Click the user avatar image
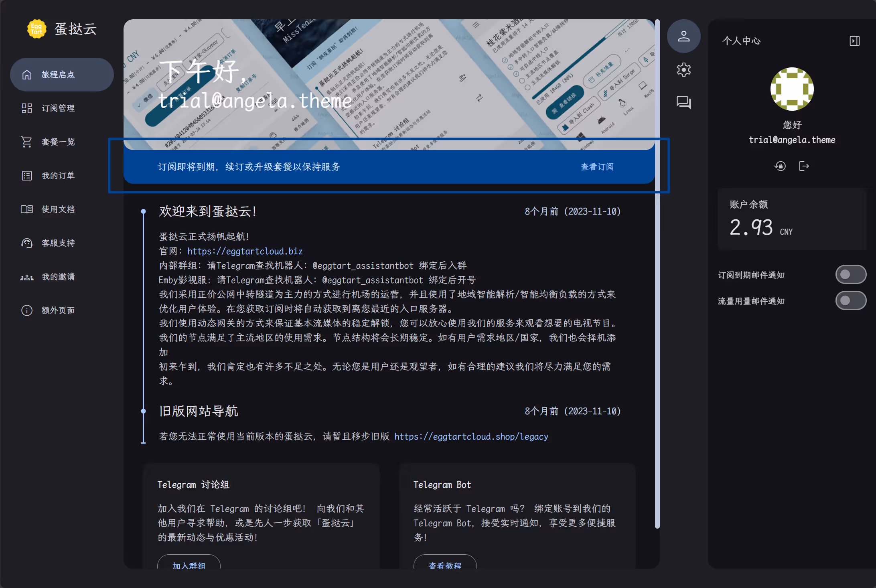Image resolution: width=876 pixels, height=588 pixels. point(792,89)
